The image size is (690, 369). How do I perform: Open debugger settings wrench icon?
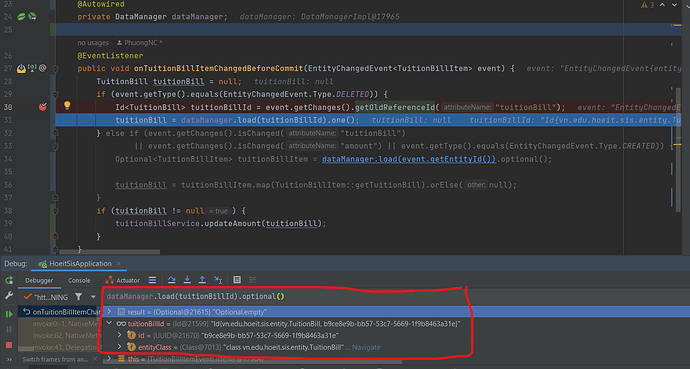[x=9, y=296]
